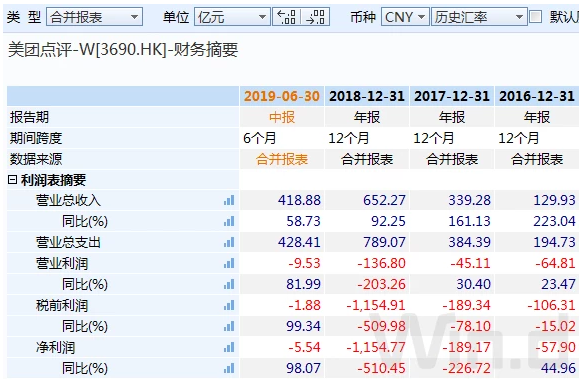Open chart icon for 税前利润 row
Image resolution: width=583 pixels, height=385 pixels.
click(x=229, y=305)
